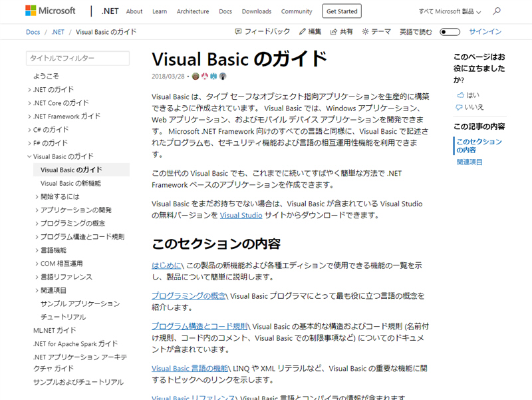The height and width of the screenshot is (400, 532).
Task: Click the サインイン link
Action: [485, 31]
